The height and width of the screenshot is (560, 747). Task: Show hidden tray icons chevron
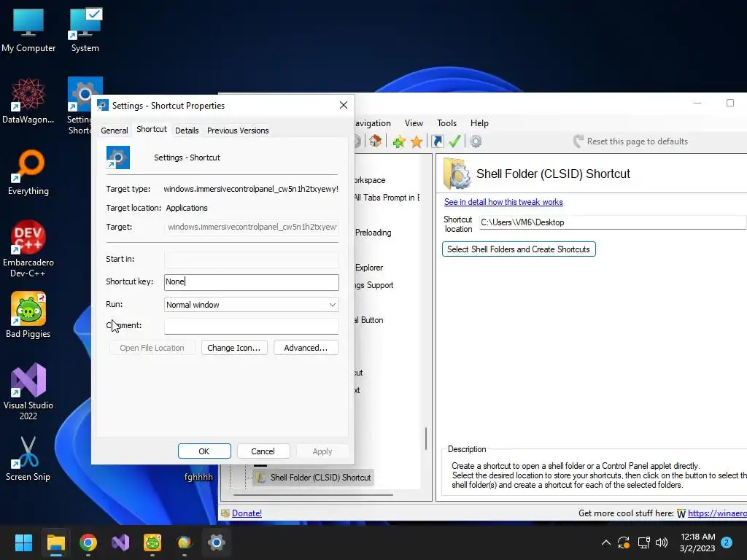[606, 542]
